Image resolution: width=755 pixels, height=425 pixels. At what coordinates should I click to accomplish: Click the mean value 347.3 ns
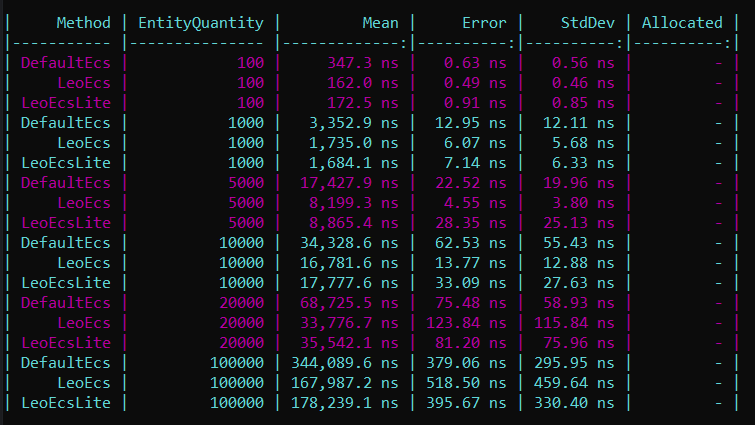point(363,63)
